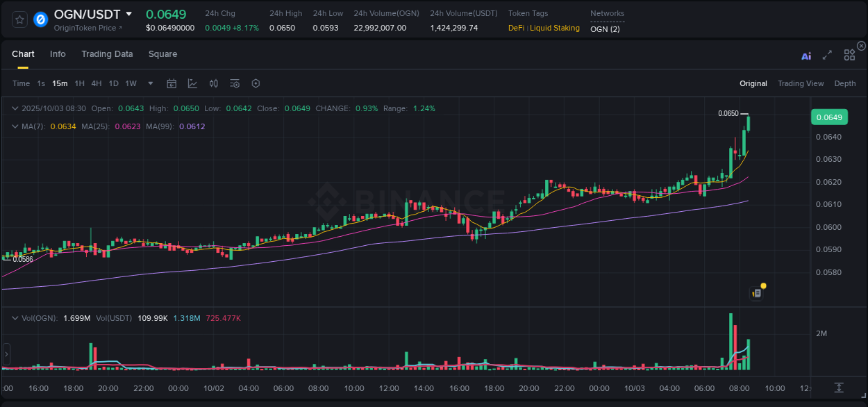The image size is (868, 407).
Task: Open the Binance AI assistant
Action: (x=806, y=55)
